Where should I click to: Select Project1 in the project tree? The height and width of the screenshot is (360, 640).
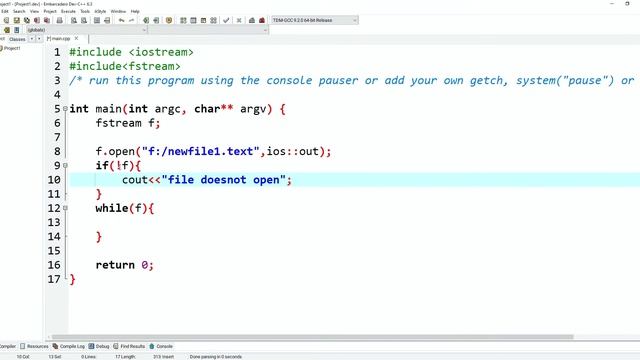click(x=12, y=48)
